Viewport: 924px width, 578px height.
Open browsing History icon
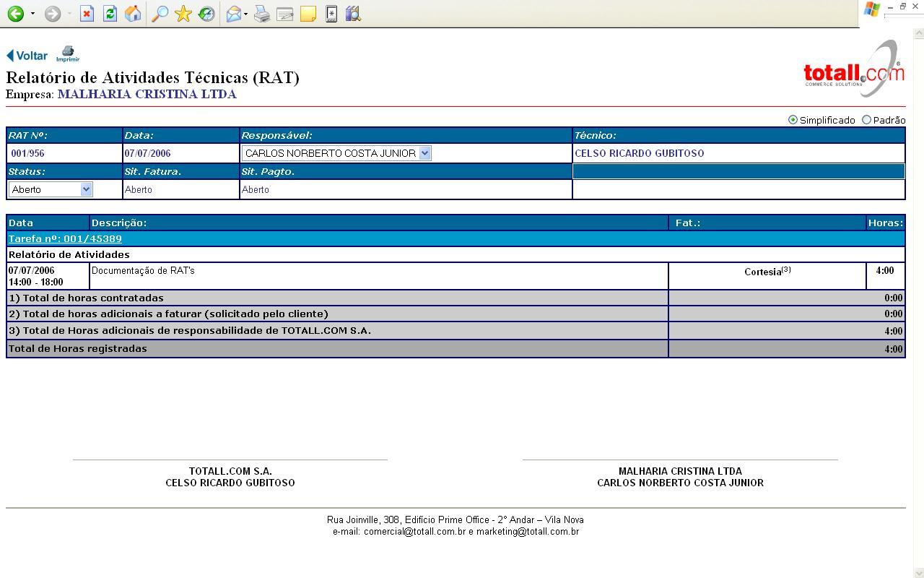pos(206,14)
